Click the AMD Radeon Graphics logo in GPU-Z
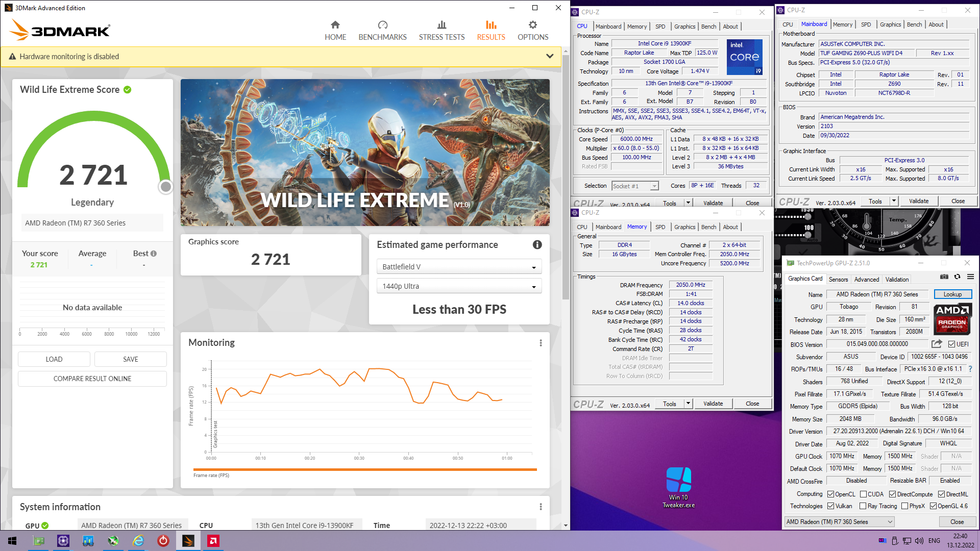The image size is (980, 551). [x=952, y=319]
